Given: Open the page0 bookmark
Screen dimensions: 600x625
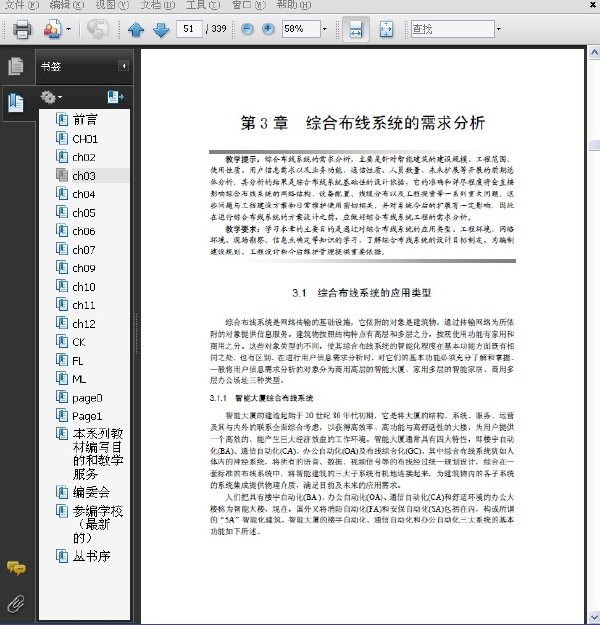Looking at the screenshot, I should point(87,398).
